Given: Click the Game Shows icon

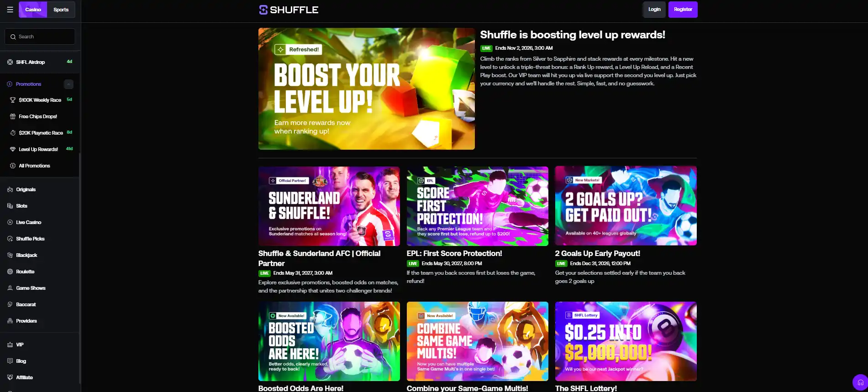Looking at the screenshot, I should tap(10, 288).
